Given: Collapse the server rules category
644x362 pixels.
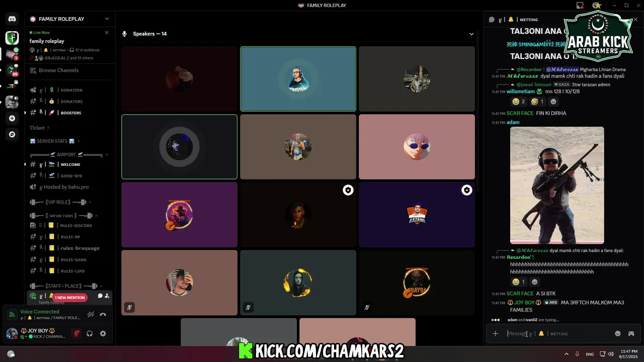Looking at the screenshot, I should click(63, 216).
